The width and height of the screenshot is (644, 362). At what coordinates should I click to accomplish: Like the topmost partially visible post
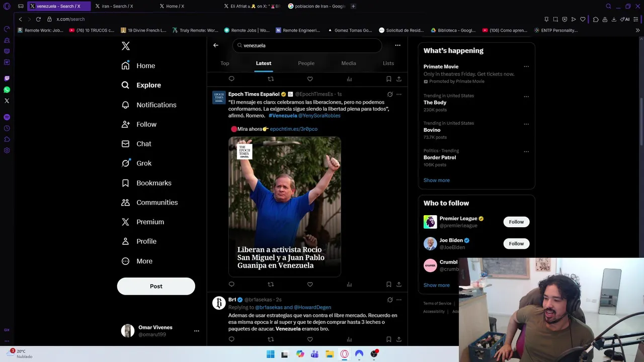tap(310, 79)
